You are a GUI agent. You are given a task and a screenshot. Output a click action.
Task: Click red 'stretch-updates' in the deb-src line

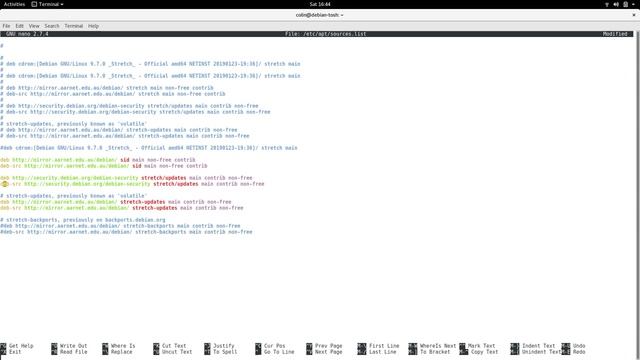coord(155,208)
